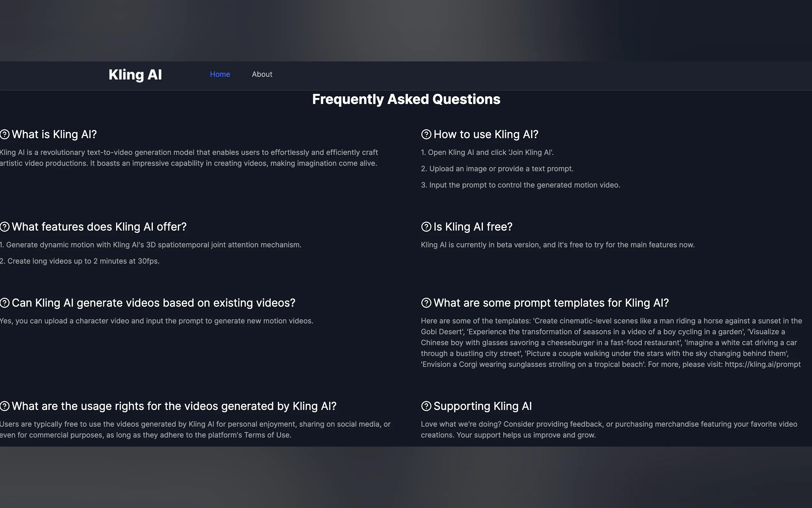Go to the About page
Viewport: 812px width, 508px height.
[x=262, y=74]
